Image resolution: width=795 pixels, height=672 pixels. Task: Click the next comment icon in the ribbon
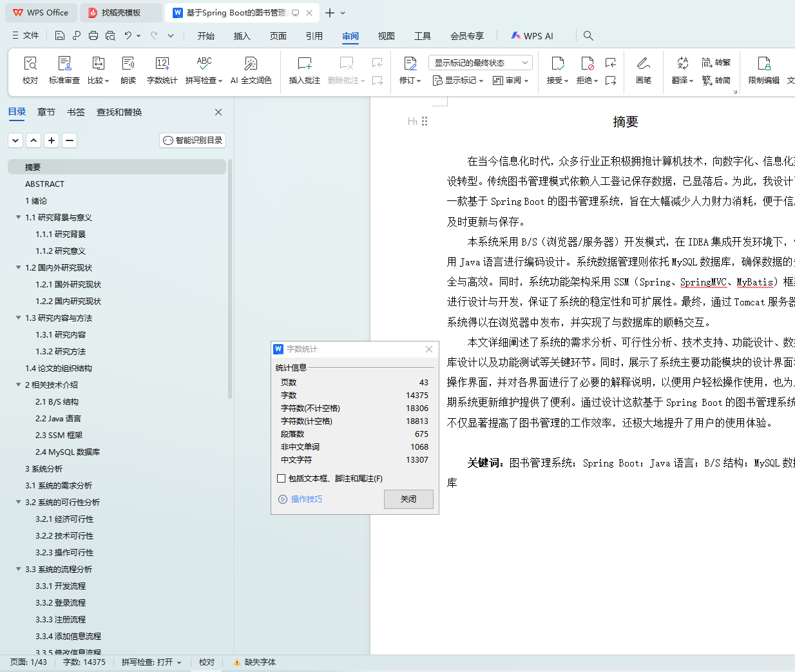[x=378, y=81]
